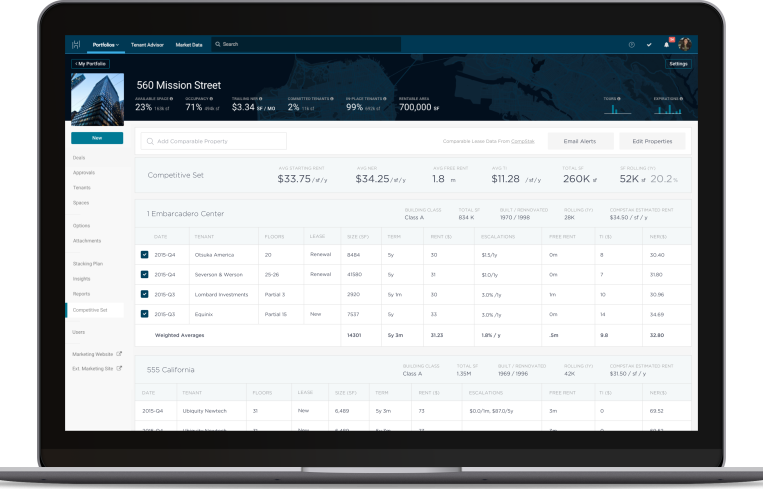Viewport: 763px width, 489px height.
Task: Click the checkmark icon in top bar
Action: [649, 45]
